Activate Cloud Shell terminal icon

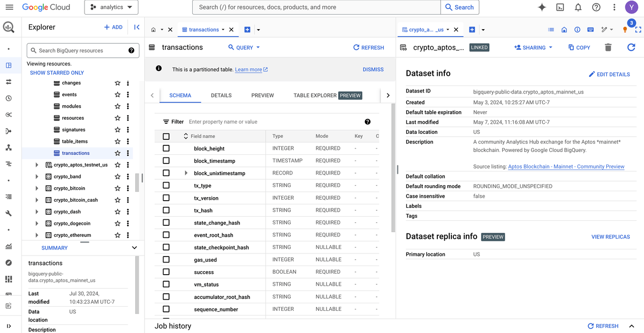[x=560, y=7]
